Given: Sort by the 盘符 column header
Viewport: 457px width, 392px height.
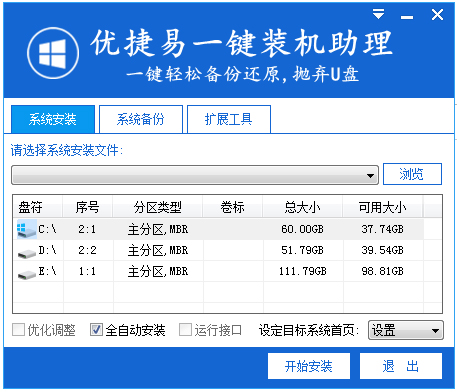Looking at the screenshot, I should pos(38,207).
